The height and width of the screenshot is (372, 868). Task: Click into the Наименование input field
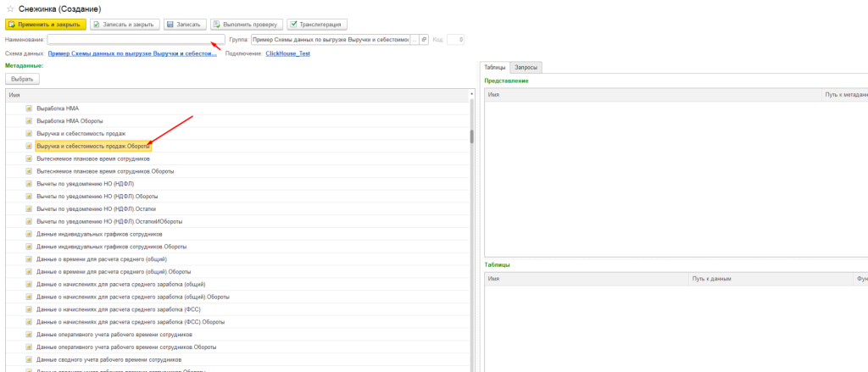131,40
